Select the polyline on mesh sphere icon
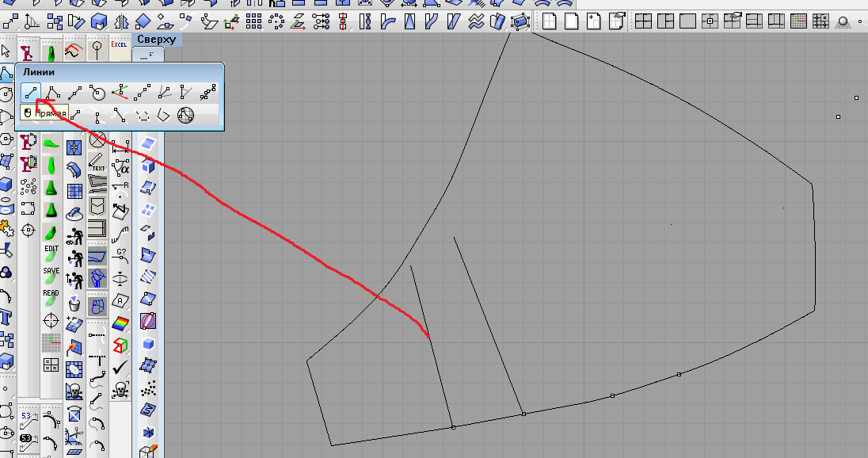Viewport: 868px width, 458px height. point(185,115)
